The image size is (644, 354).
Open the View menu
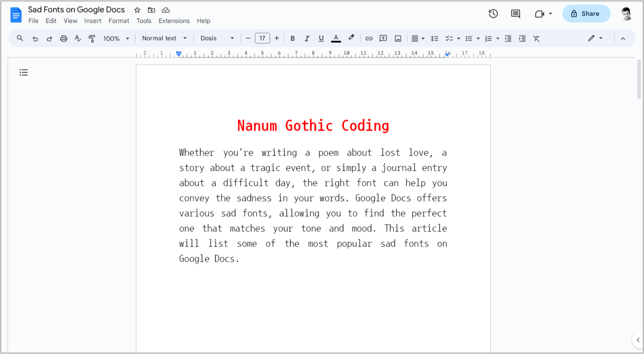(x=70, y=21)
